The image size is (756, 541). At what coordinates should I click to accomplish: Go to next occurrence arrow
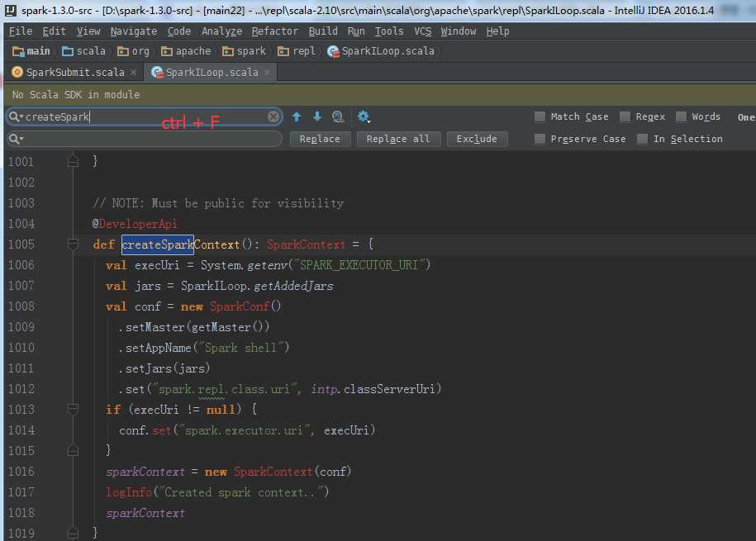click(x=317, y=116)
